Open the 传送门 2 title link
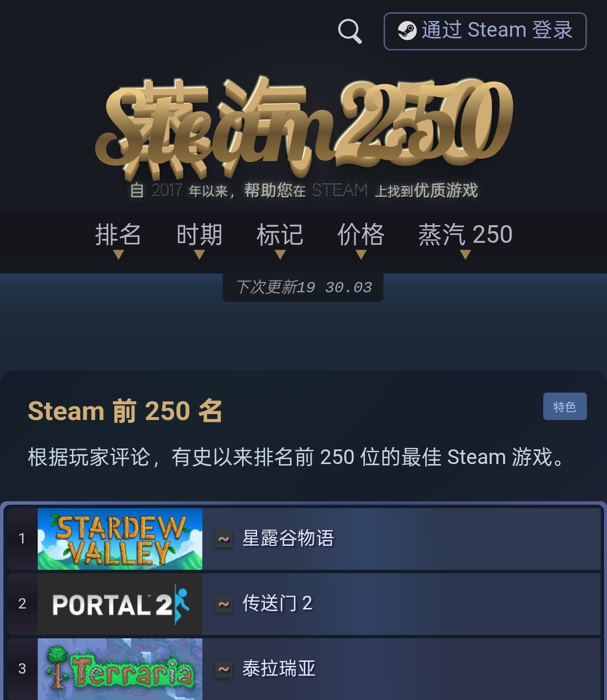This screenshot has width=607, height=700. click(277, 604)
